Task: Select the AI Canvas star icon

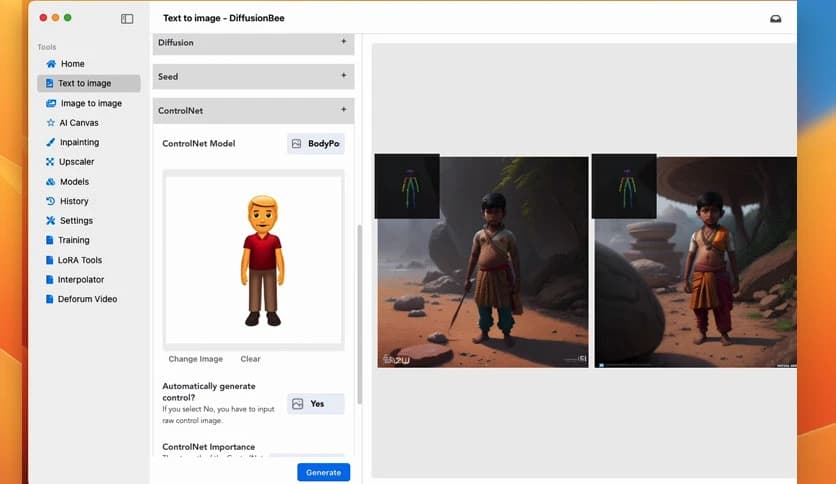Action: 51,123
